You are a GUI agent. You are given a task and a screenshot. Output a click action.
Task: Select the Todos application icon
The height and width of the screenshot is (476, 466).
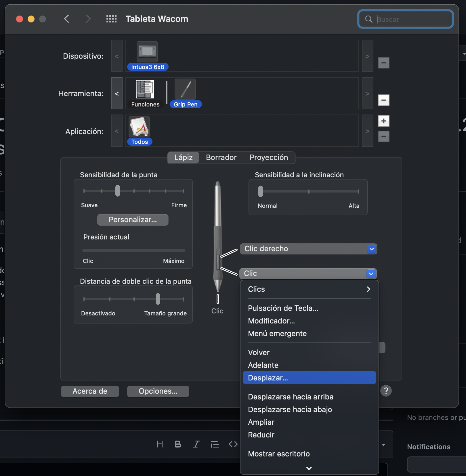[139, 127]
